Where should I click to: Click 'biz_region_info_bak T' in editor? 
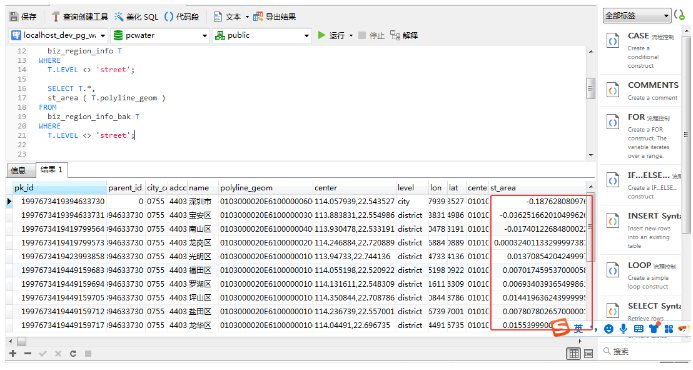[94, 116]
